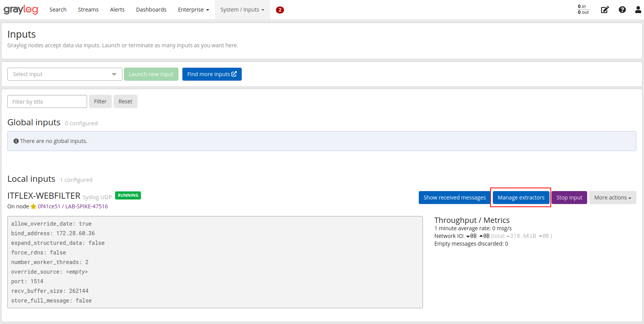Screen dimensions: 644x324
Task: Open the Alerts page
Action: (x=117, y=10)
